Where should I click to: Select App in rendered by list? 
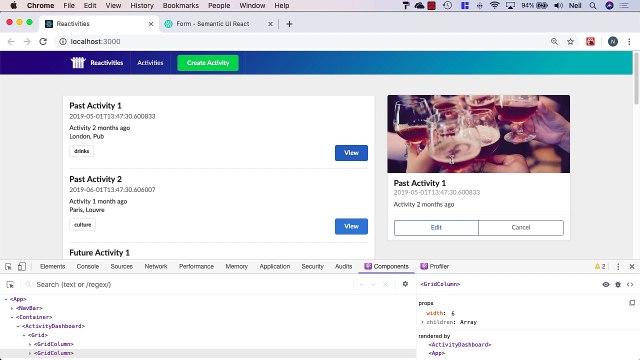[436, 353]
